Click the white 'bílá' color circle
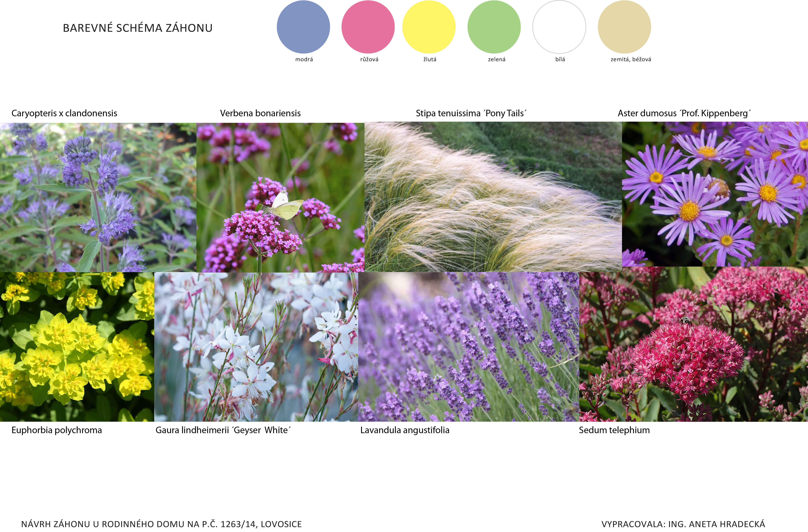This screenshot has width=808, height=532. (559, 27)
